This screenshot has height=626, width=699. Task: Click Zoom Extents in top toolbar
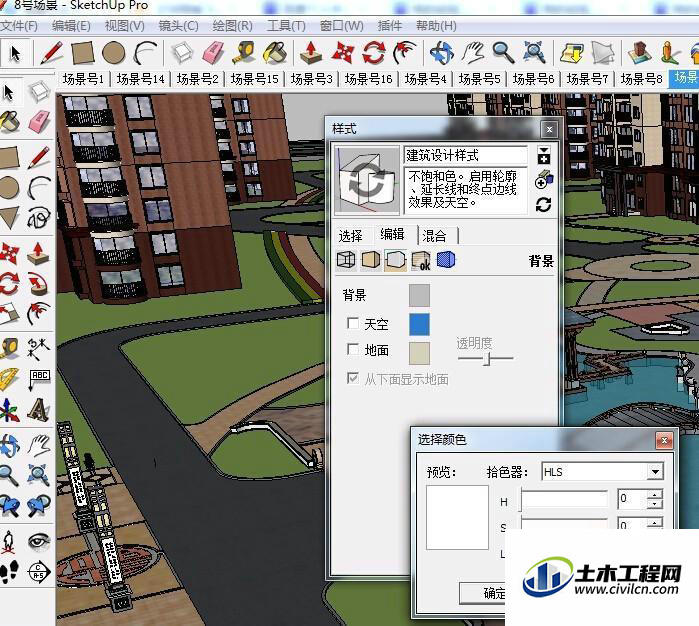[534, 53]
